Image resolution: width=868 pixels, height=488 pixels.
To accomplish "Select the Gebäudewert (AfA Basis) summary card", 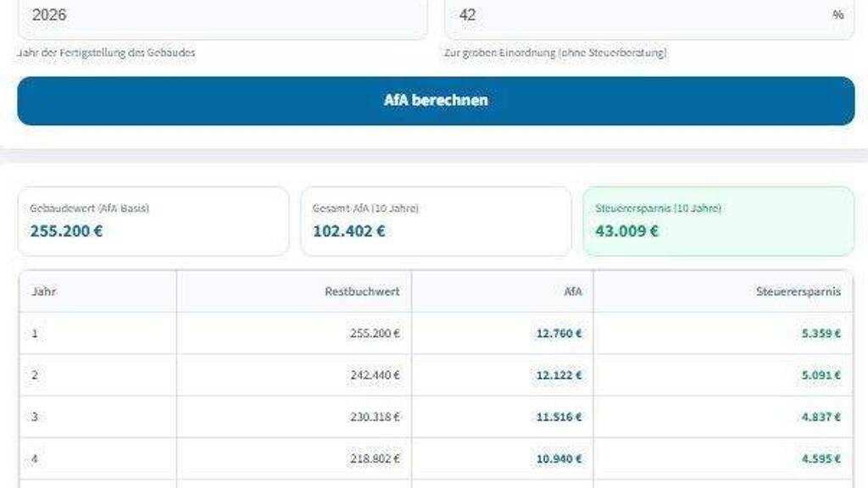I will [x=153, y=220].
